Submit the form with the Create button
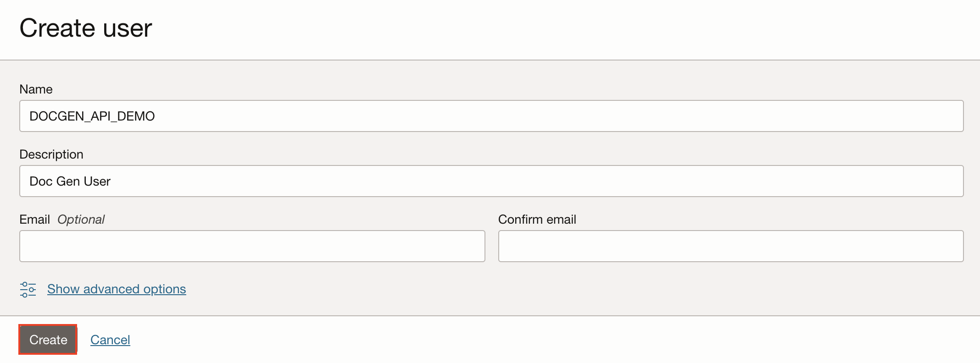 tap(47, 340)
